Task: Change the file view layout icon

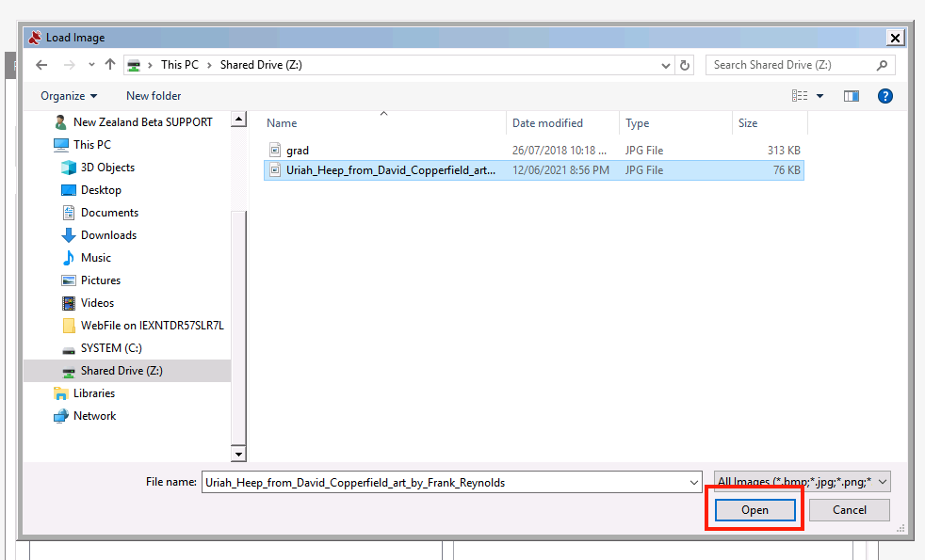Action: [x=800, y=95]
